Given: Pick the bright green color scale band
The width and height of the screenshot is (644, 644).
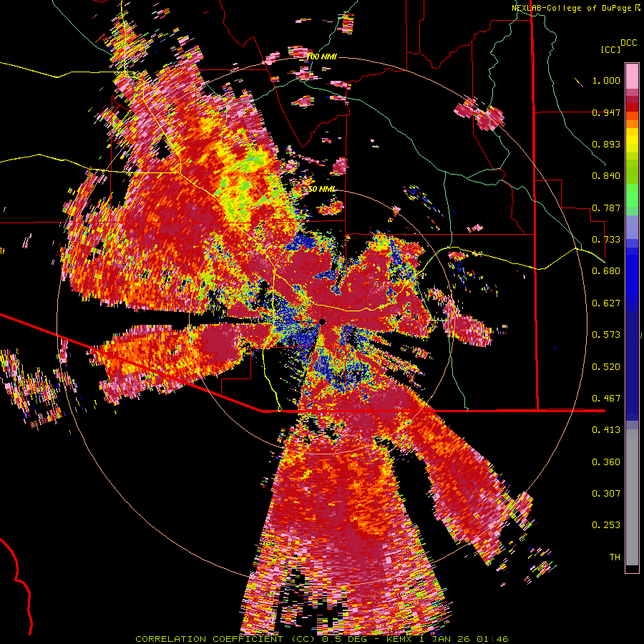Looking at the screenshot, I should (x=632, y=195).
